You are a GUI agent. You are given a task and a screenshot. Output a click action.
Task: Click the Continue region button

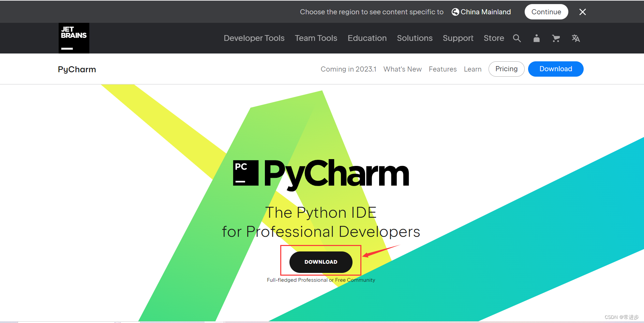point(546,12)
